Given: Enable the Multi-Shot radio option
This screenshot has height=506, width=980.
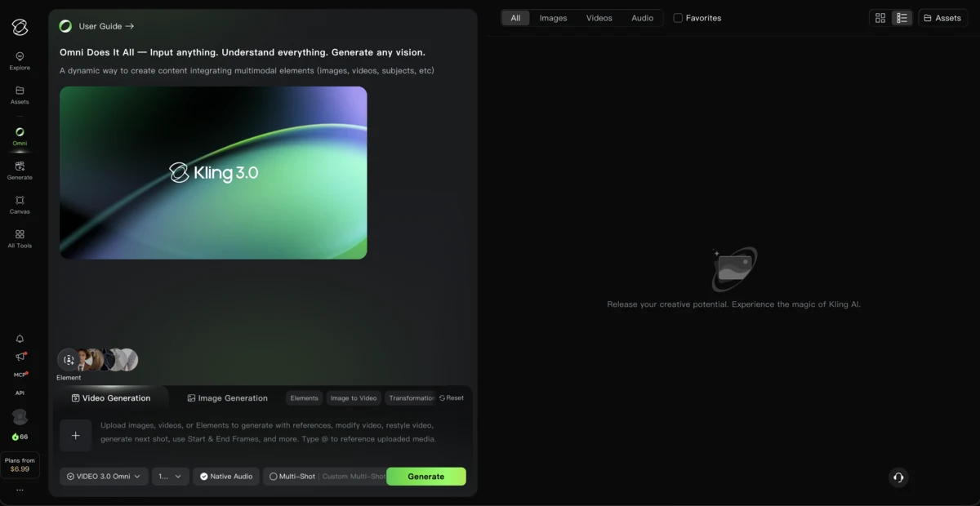Looking at the screenshot, I should (292, 477).
